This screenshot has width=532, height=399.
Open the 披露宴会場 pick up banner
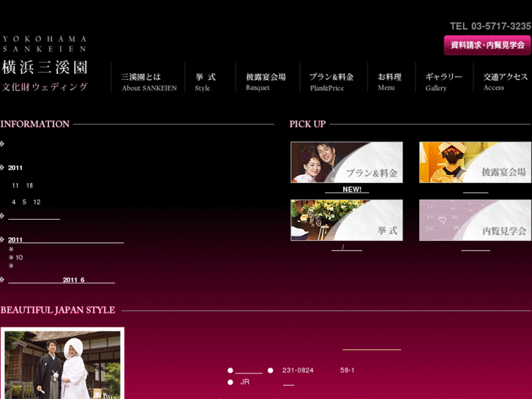tap(475, 163)
